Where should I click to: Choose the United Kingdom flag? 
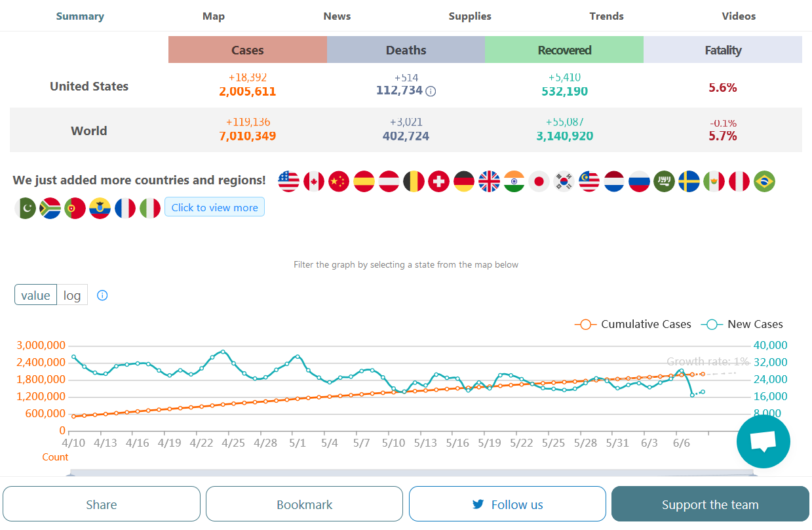pyautogui.click(x=489, y=181)
